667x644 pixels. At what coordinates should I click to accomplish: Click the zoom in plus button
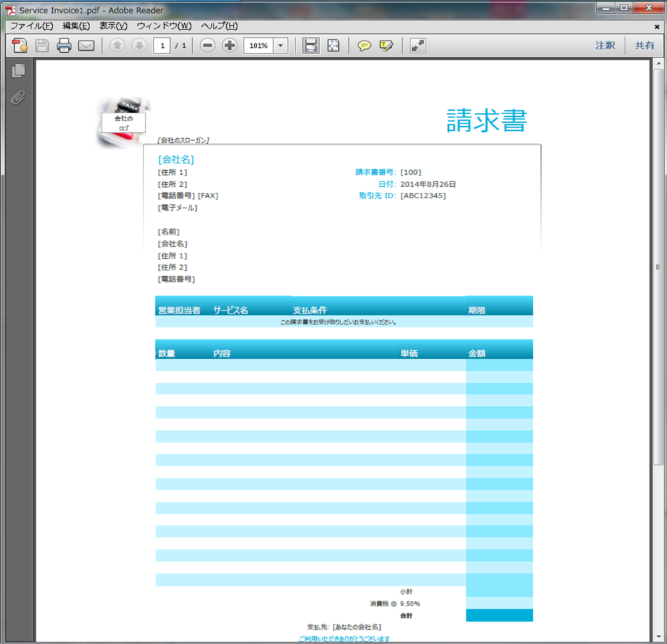(229, 45)
